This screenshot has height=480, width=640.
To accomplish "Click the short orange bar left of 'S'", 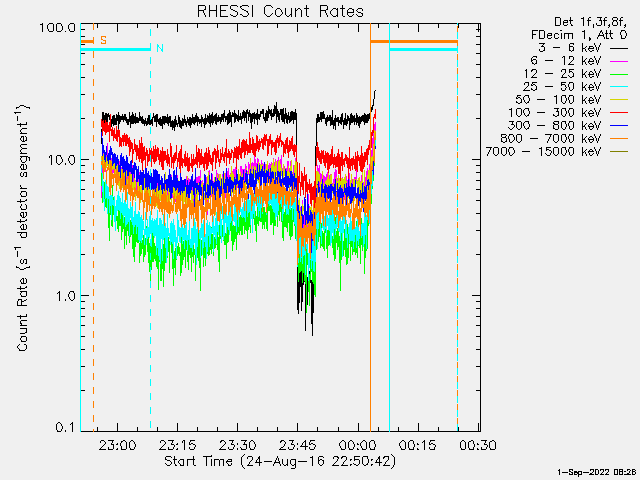I will pos(87,41).
